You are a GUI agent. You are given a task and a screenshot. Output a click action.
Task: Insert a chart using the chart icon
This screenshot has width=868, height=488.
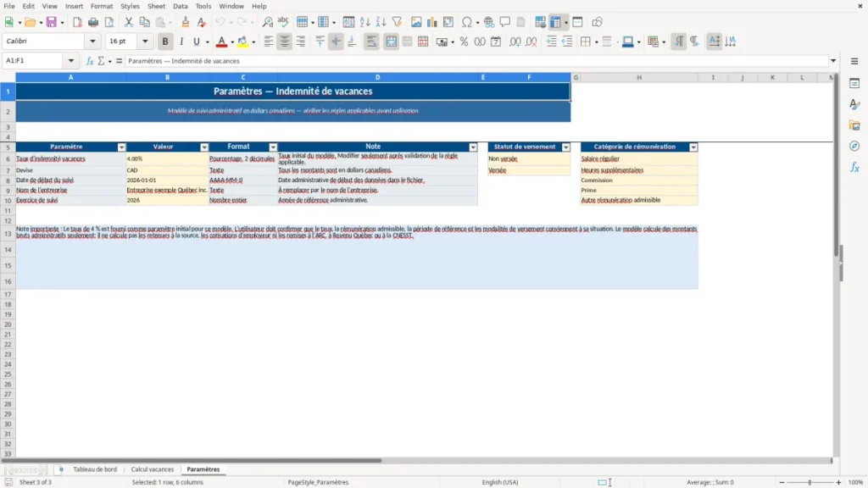(x=431, y=22)
